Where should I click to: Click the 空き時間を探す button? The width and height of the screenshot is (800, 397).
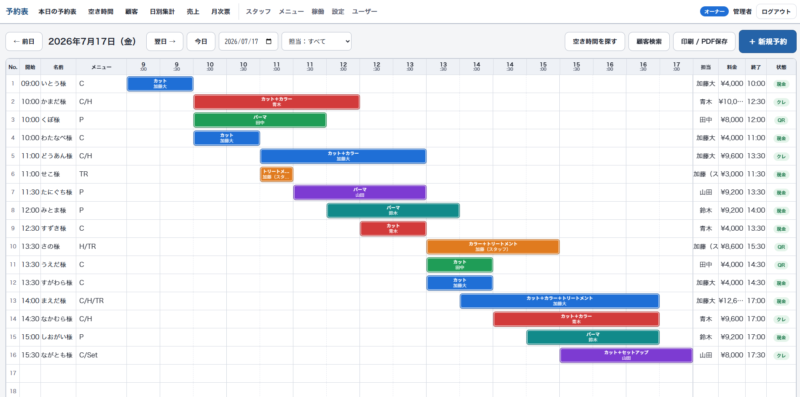[x=594, y=41]
